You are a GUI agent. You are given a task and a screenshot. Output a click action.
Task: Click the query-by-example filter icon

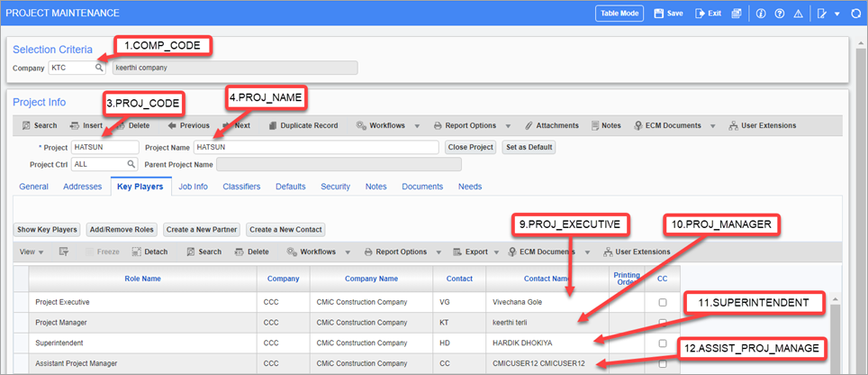(x=64, y=252)
